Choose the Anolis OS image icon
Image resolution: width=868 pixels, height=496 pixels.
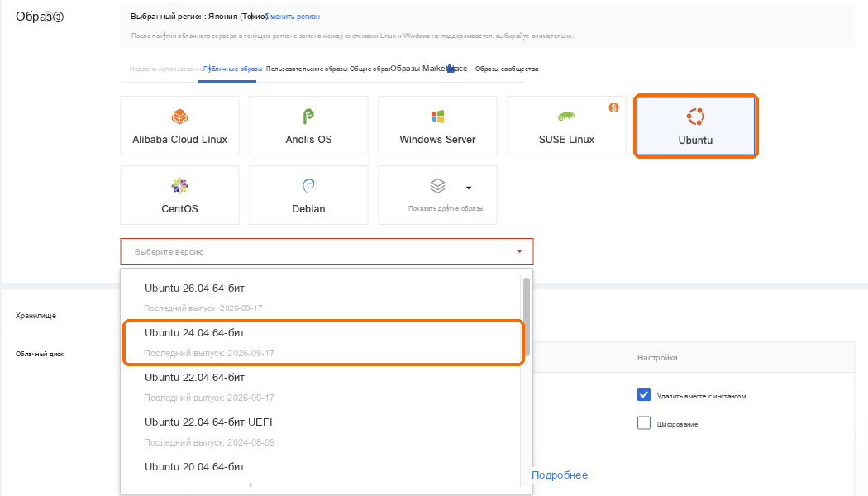click(x=308, y=117)
